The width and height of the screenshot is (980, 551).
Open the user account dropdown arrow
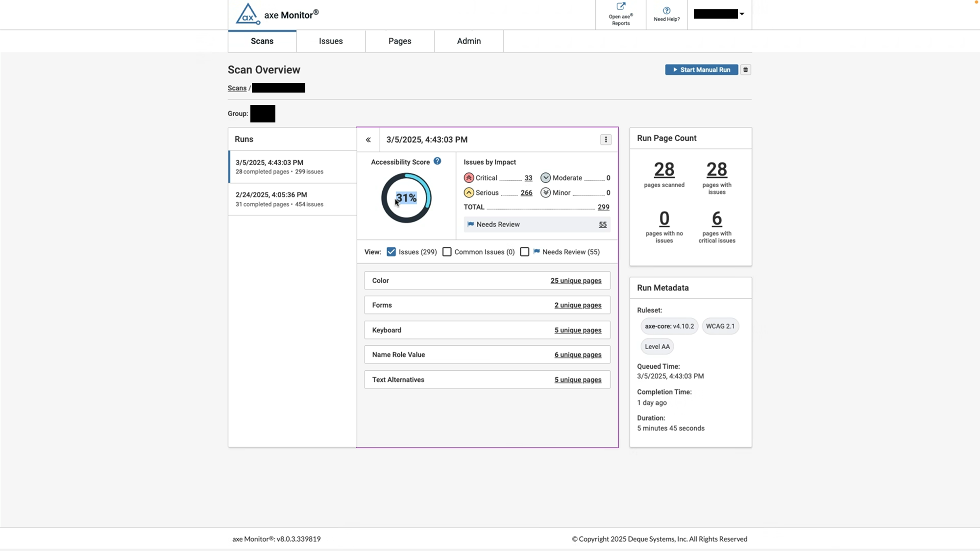click(x=742, y=14)
